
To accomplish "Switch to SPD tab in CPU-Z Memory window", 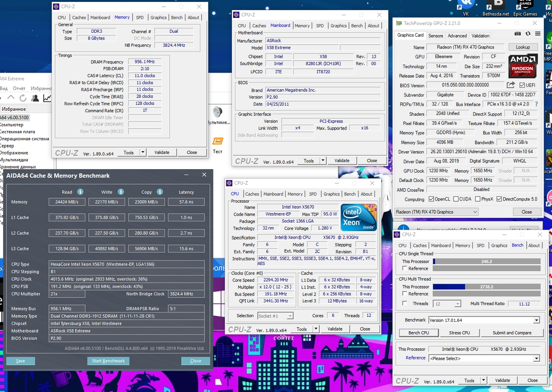I will point(140,17).
